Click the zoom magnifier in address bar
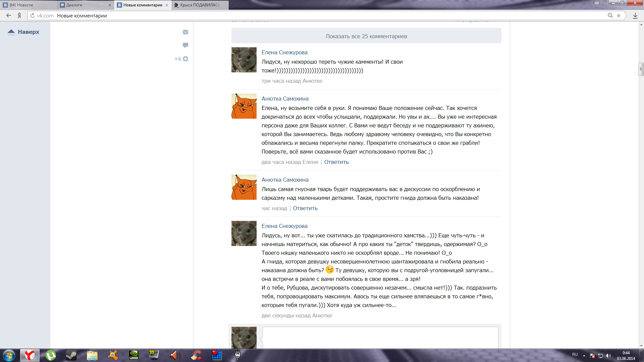The height and width of the screenshot is (362, 644). [610, 15]
